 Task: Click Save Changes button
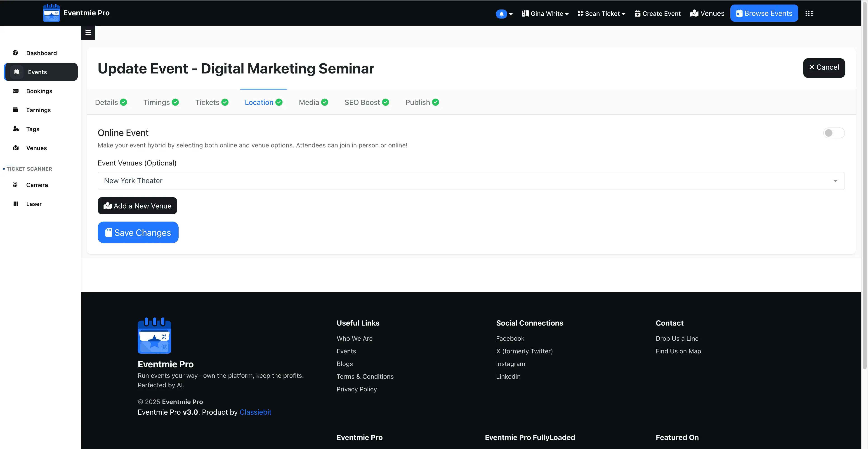[138, 232]
